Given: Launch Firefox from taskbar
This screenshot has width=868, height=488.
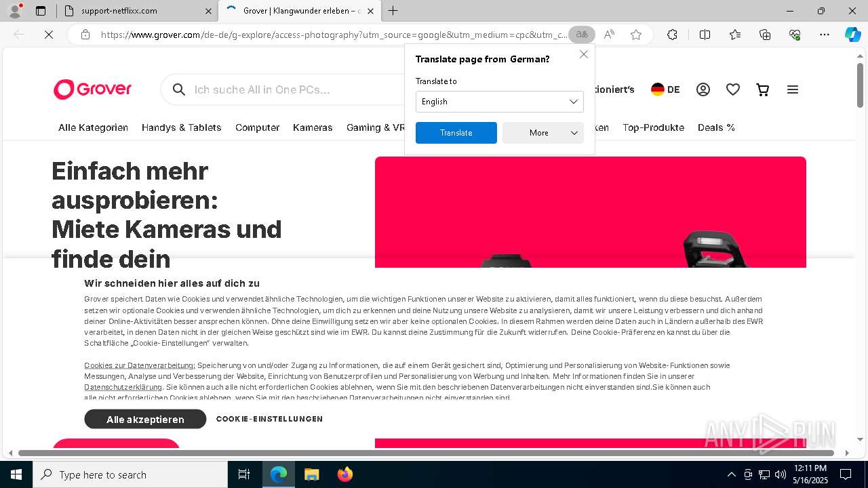Looking at the screenshot, I should click(x=345, y=474).
